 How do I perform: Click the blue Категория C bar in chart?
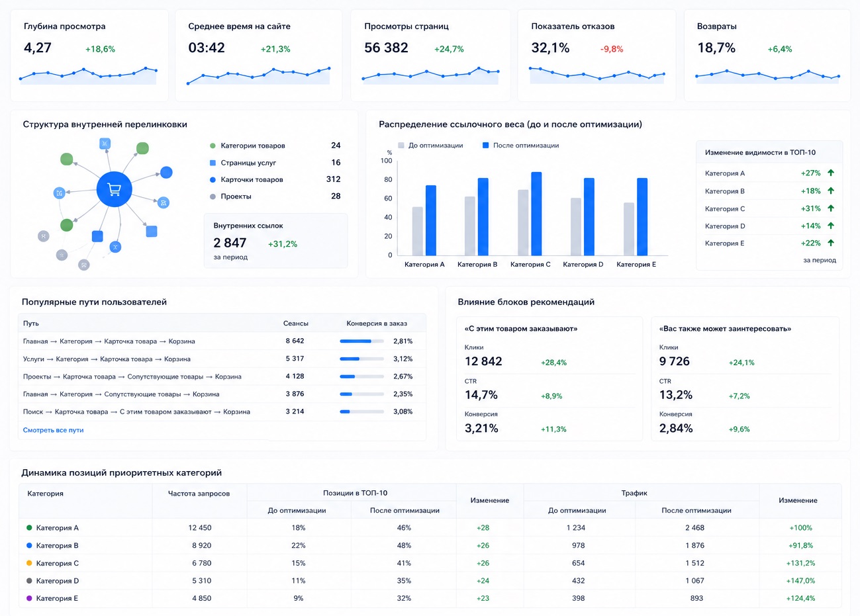(536, 214)
